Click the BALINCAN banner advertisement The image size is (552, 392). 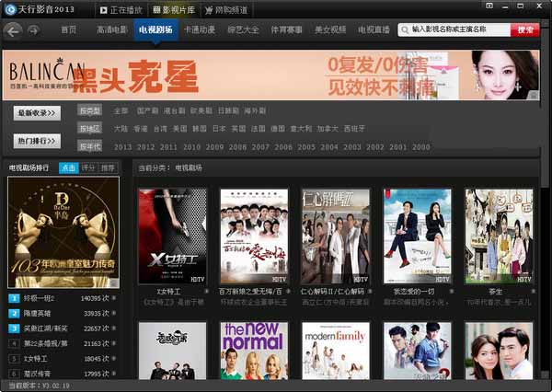270,75
